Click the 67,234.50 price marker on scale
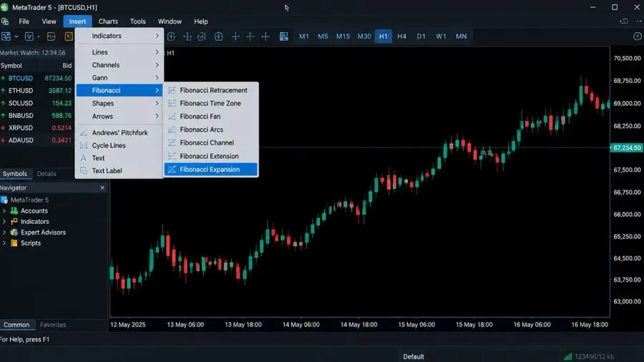 pos(626,148)
